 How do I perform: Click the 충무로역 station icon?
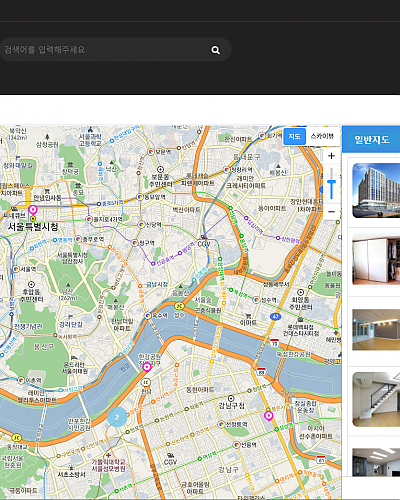(78, 239)
